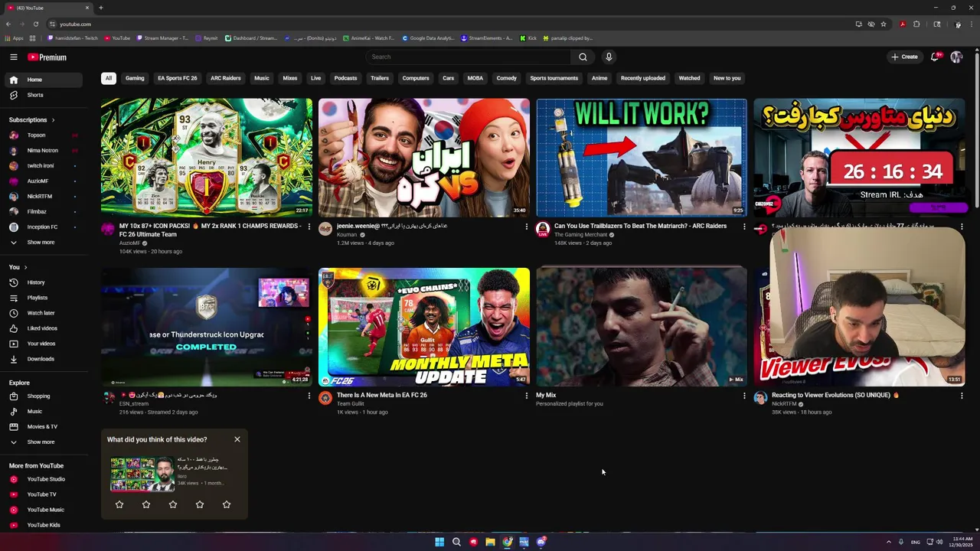Open Watch later in the sidebar
980x551 pixels.
[41, 313]
